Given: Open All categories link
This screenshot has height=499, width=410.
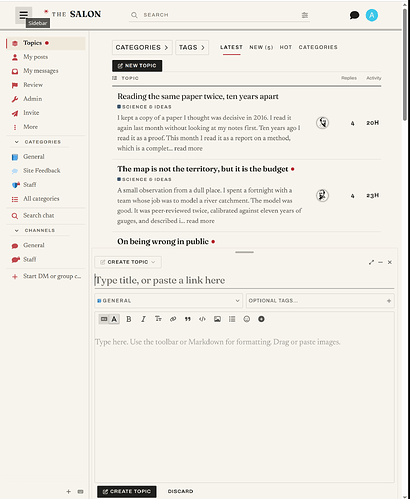Looking at the screenshot, I should coord(46,199).
